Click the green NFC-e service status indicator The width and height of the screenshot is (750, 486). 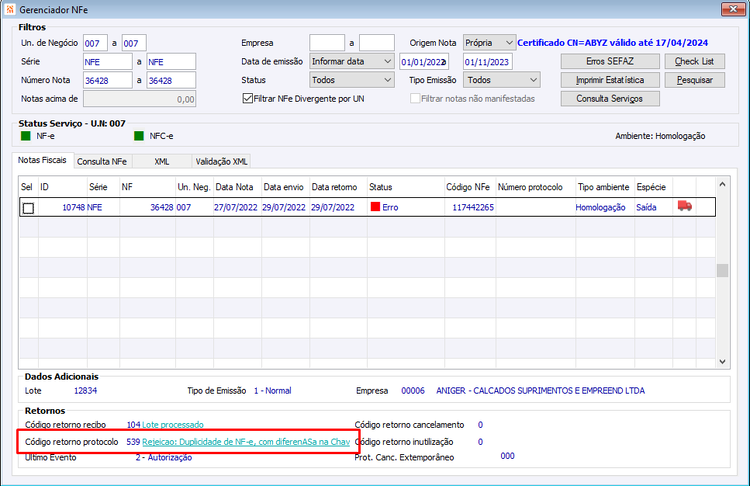point(139,136)
